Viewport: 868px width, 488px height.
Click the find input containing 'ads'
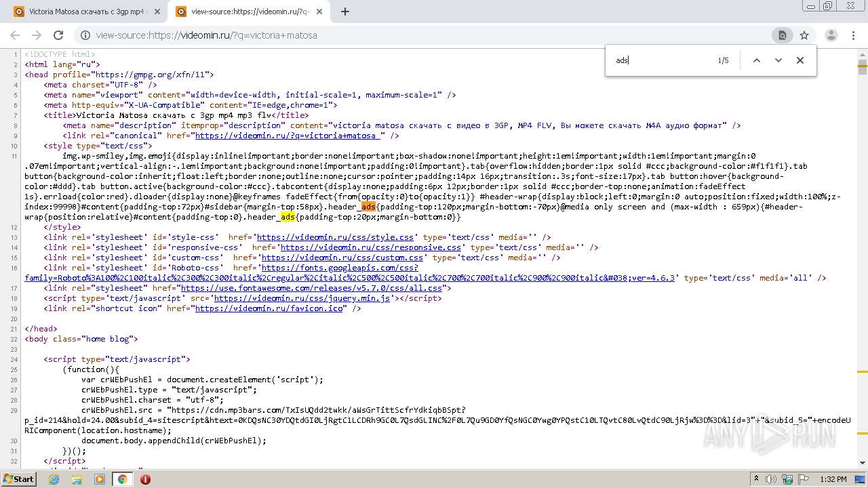[x=661, y=60]
